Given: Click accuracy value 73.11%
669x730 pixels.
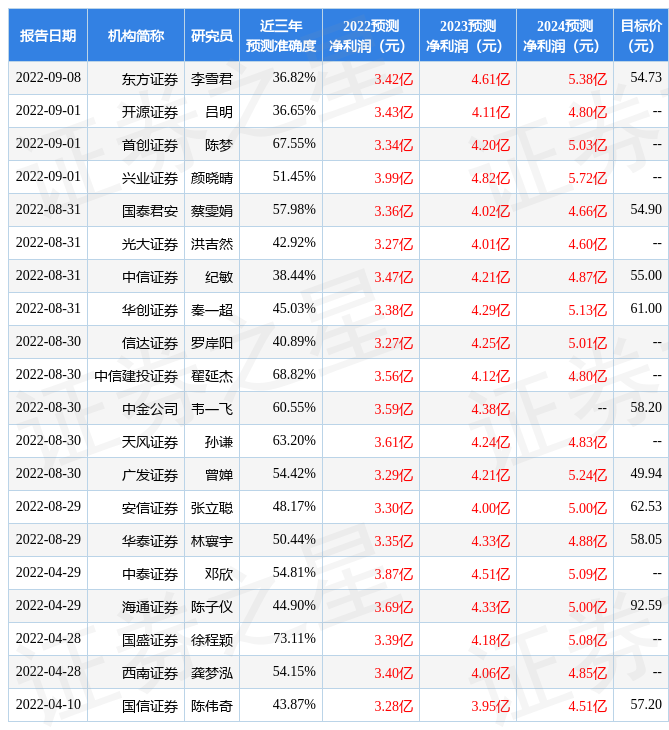Looking at the screenshot, I should (294, 639).
